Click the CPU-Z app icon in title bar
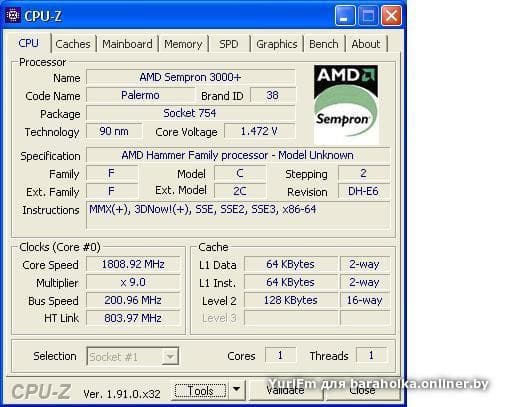The height and width of the screenshot is (407, 512). pos(13,15)
